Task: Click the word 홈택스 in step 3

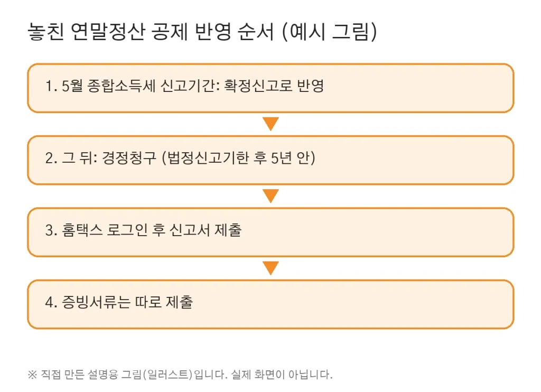Action: tap(82, 230)
